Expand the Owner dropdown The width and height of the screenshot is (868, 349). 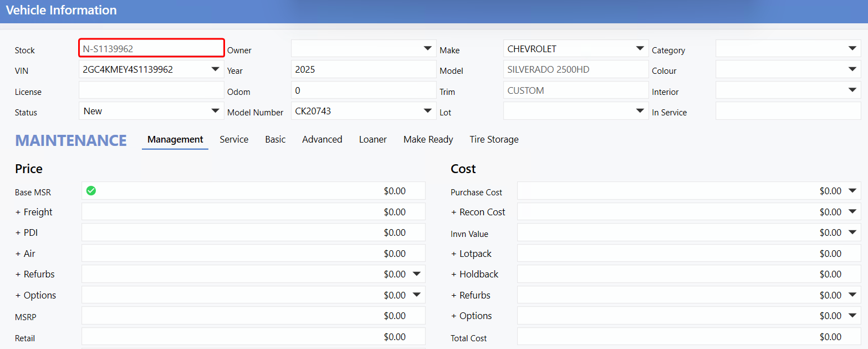[x=427, y=49]
